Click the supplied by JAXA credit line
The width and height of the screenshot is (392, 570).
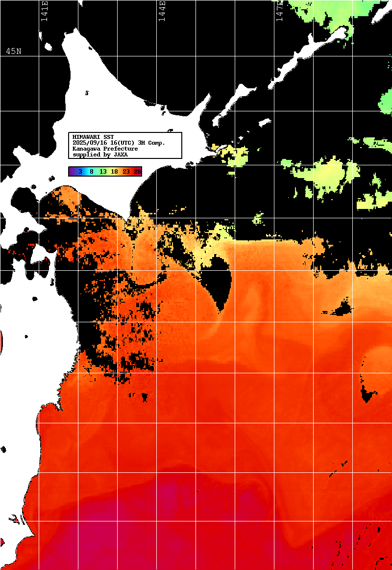pos(100,155)
